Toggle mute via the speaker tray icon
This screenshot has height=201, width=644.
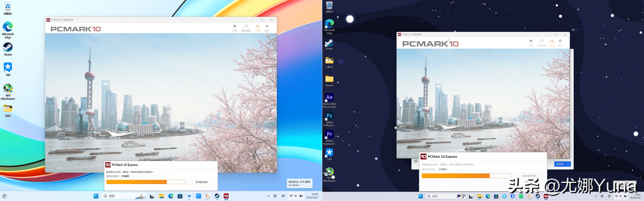pyautogui.click(x=296, y=196)
